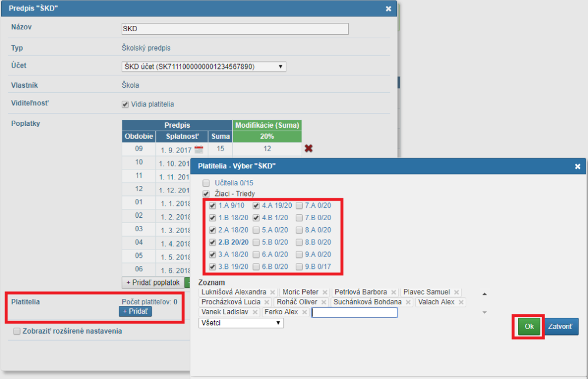This screenshot has width=588, height=379.
Task: Remove Procházková Lucia tag
Action: (x=266, y=302)
